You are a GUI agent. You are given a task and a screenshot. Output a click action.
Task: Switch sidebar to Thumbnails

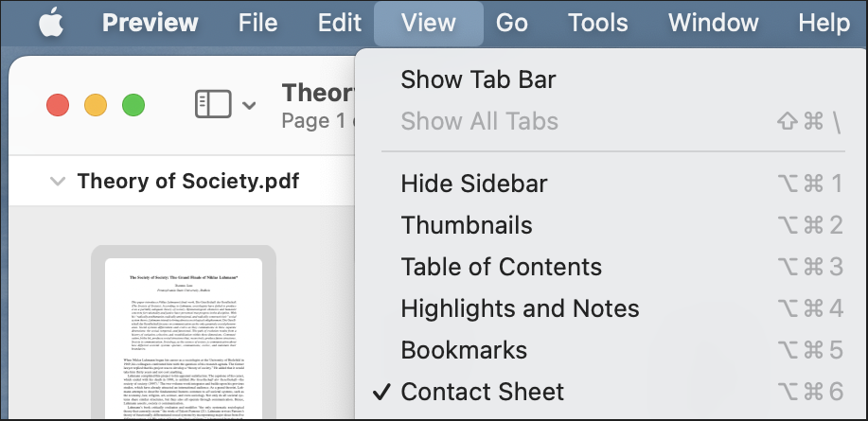click(x=612, y=225)
